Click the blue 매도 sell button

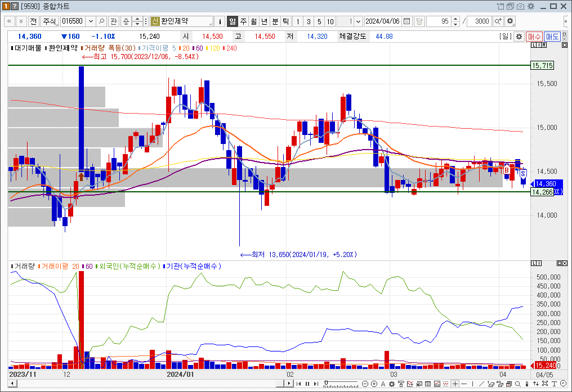click(x=552, y=37)
